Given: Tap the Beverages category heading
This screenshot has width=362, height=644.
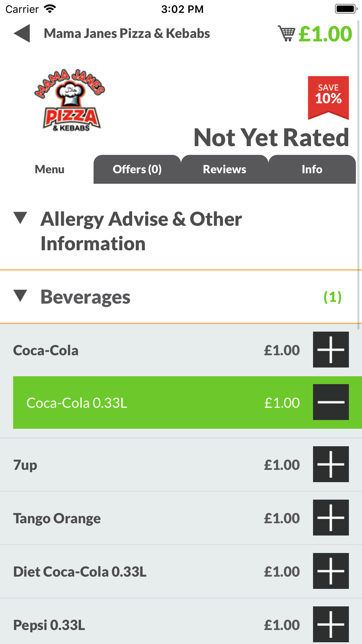Looking at the screenshot, I should coord(85,297).
